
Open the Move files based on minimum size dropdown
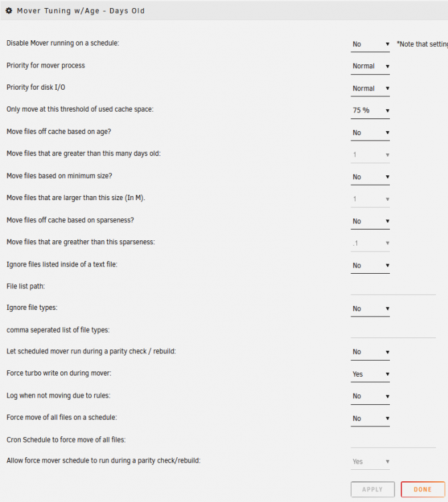370,177
